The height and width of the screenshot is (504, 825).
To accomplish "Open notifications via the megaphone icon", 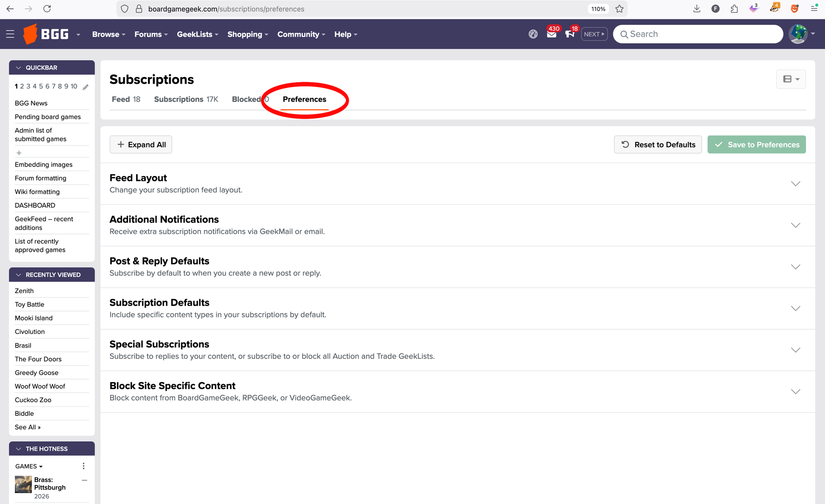I will (x=570, y=34).
